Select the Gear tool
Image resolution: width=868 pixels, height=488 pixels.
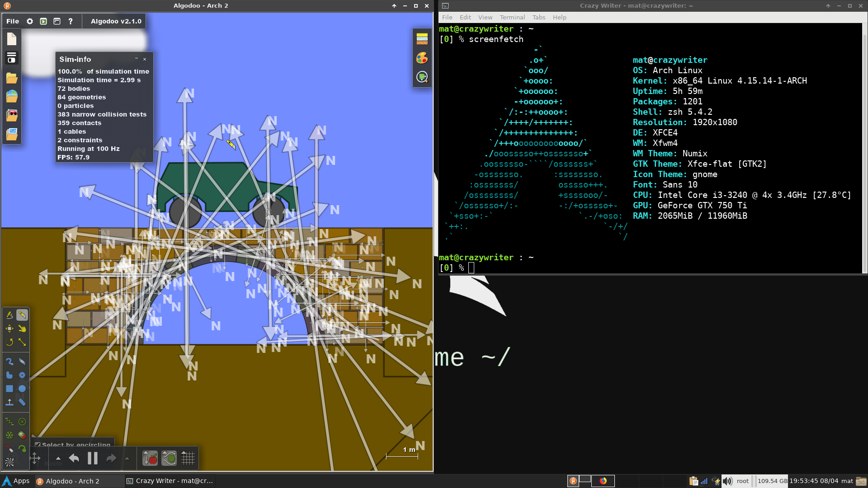pos(22,375)
